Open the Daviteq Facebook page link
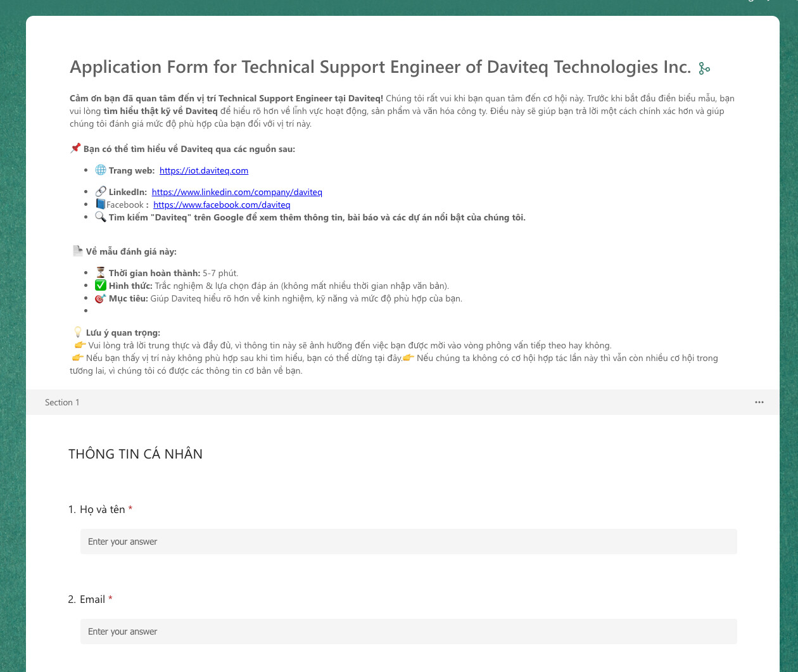Viewport: 798px width, 672px height. [222, 205]
